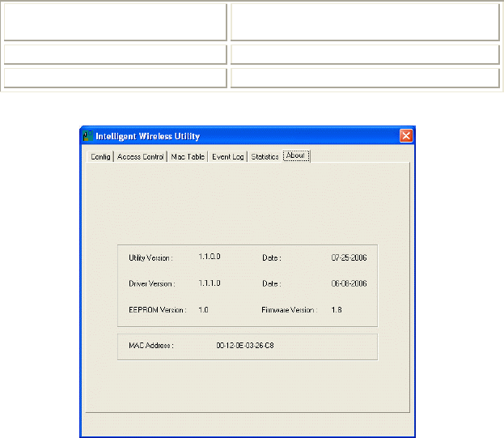Select the driver version value 1.1.1.0

tap(210, 283)
